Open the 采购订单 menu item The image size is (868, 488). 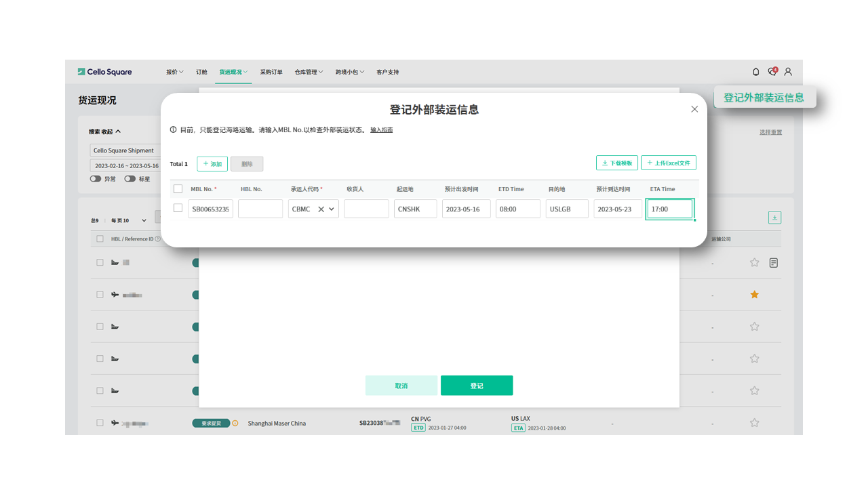click(x=271, y=72)
